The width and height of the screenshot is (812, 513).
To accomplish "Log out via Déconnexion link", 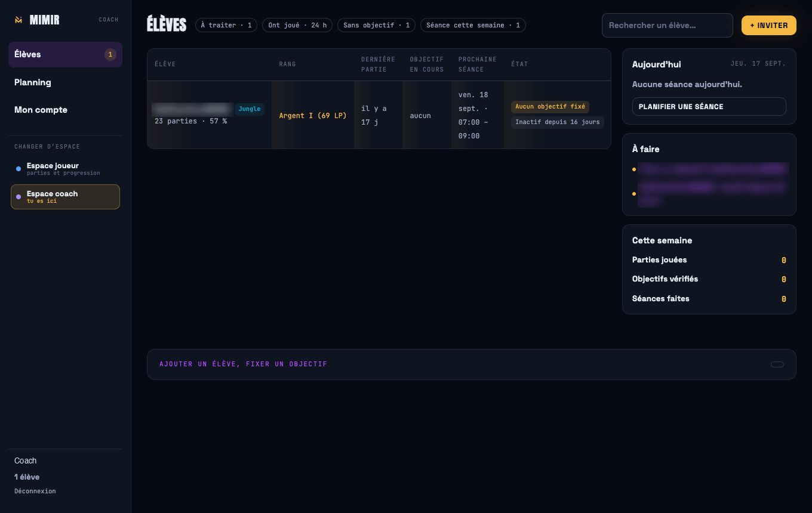I will point(35,492).
